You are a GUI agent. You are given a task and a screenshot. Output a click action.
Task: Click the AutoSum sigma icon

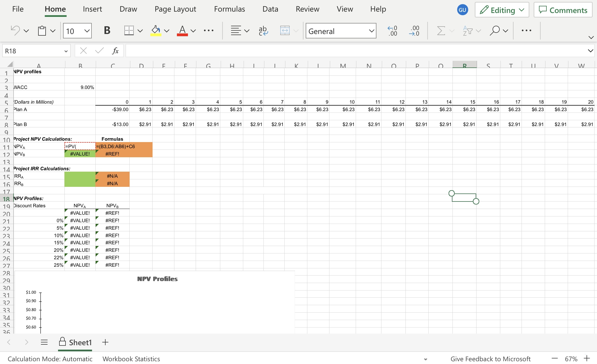pos(441,30)
